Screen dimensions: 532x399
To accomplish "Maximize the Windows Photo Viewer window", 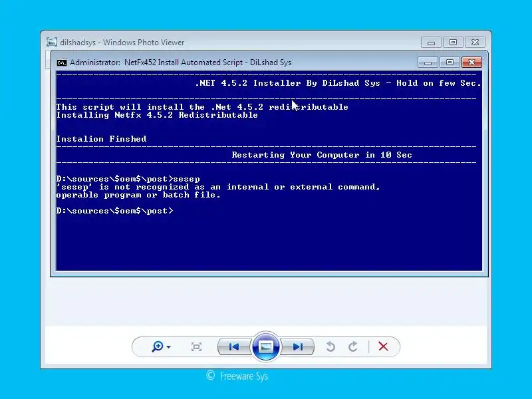I will coord(453,43).
